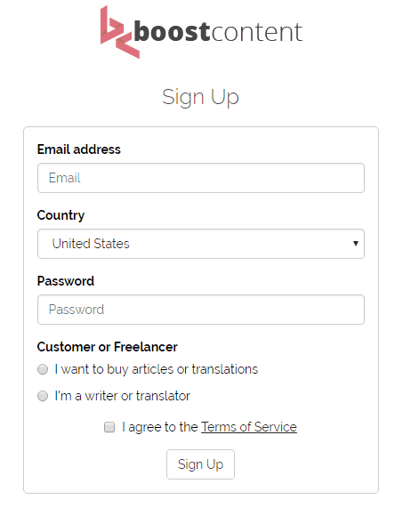Image resolution: width=411 pixels, height=532 pixels.
Task: Check the Terms of Service agreement checkbox
Action: click(x=109, y=427)
